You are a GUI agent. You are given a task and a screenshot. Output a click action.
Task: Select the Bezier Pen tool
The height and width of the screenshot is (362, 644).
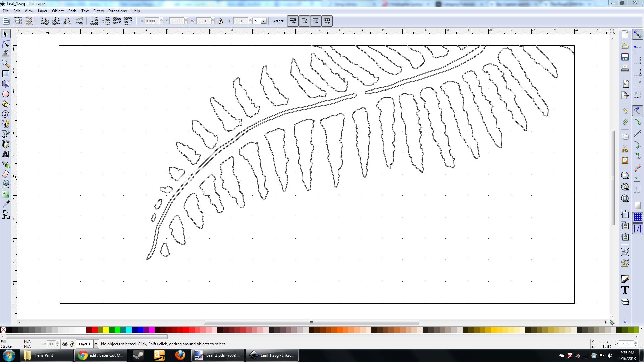click(x=6, y=134)
